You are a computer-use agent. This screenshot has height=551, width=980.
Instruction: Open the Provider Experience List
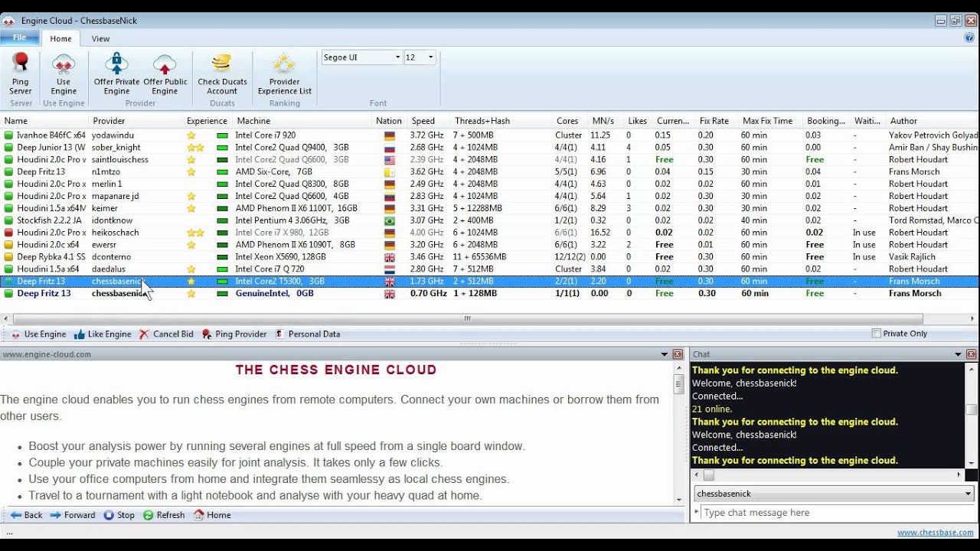pyautogui.click(x=284, y=73)
